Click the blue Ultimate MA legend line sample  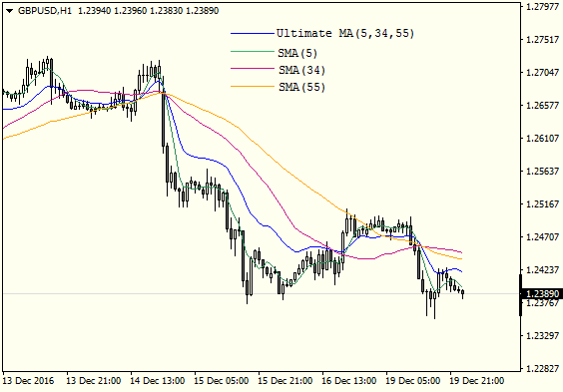point(253,34)
